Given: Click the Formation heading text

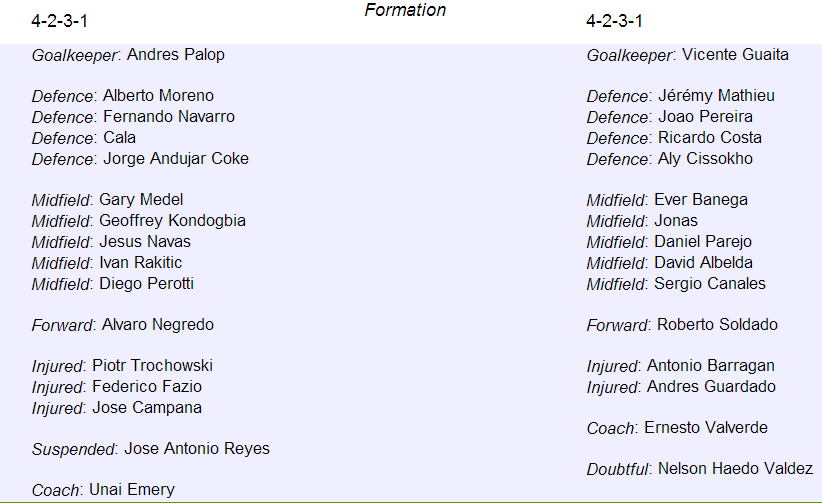Looking at the screenshot, I should point(405,10).
